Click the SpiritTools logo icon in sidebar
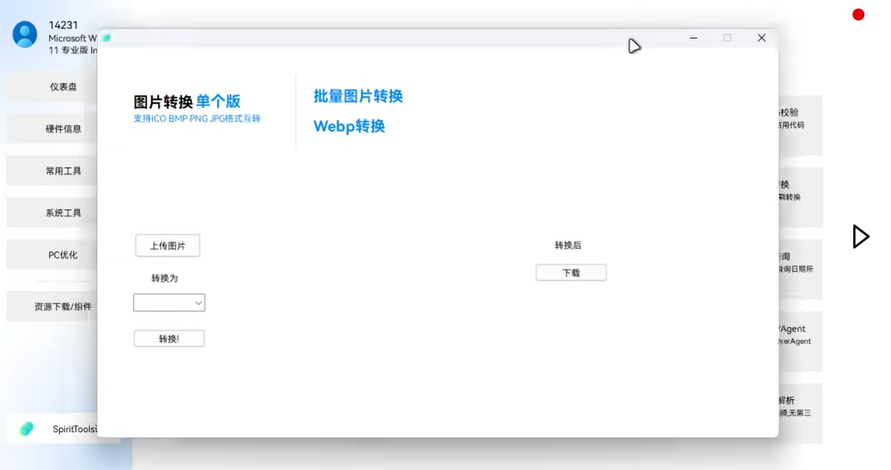 26,429
